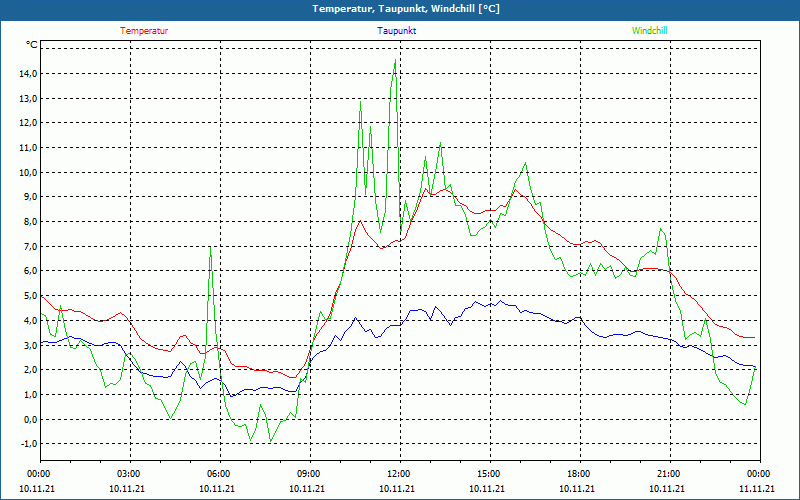Click the 5,0 y-axis value

pyautogui.click(x=30, y=296)
